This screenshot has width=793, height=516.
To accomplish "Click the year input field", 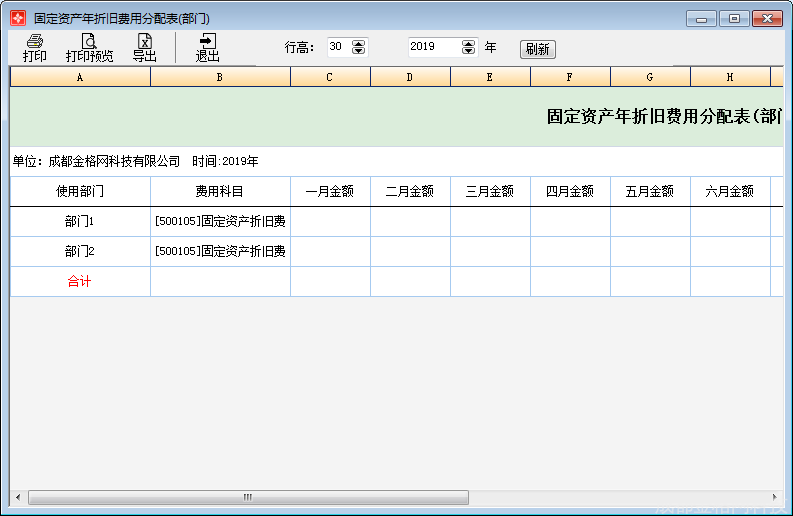I will point(434,47).
